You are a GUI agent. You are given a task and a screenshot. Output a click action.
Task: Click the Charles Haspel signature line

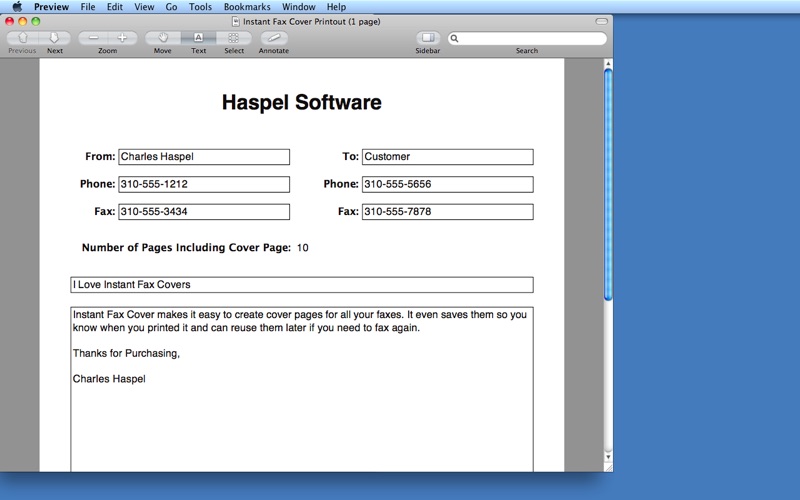(109, 379)
